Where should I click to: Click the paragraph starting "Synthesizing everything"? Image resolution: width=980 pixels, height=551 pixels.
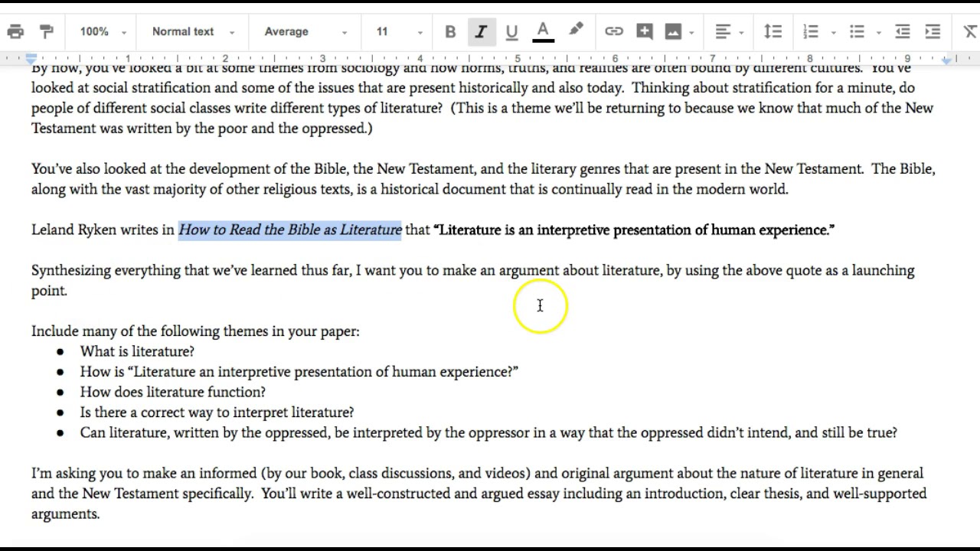473,280
